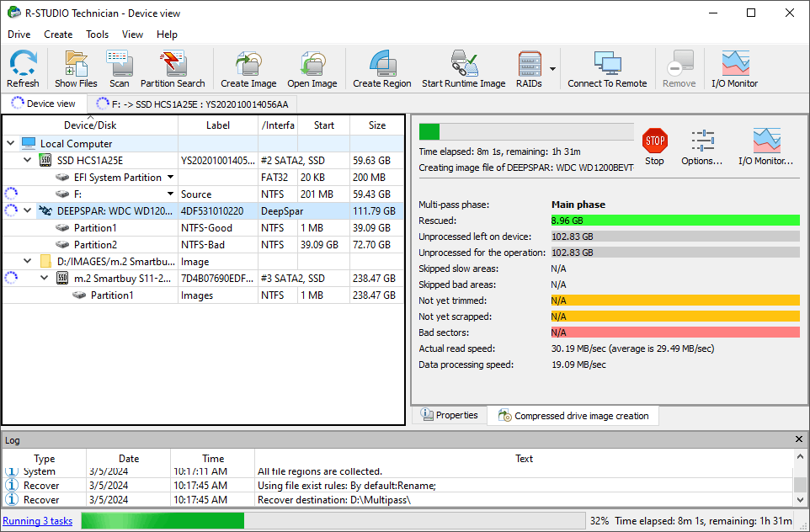Open the View menu
The image size is (810, 532).
pos(132,34)
